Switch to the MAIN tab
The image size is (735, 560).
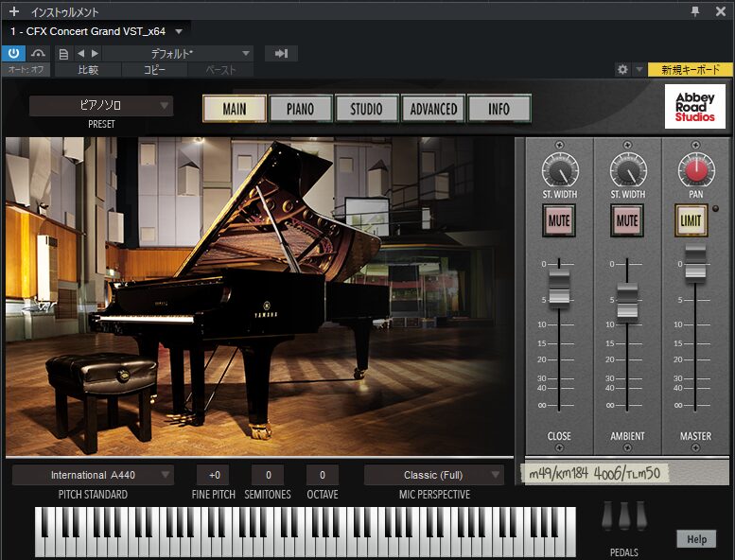point(235,109)
